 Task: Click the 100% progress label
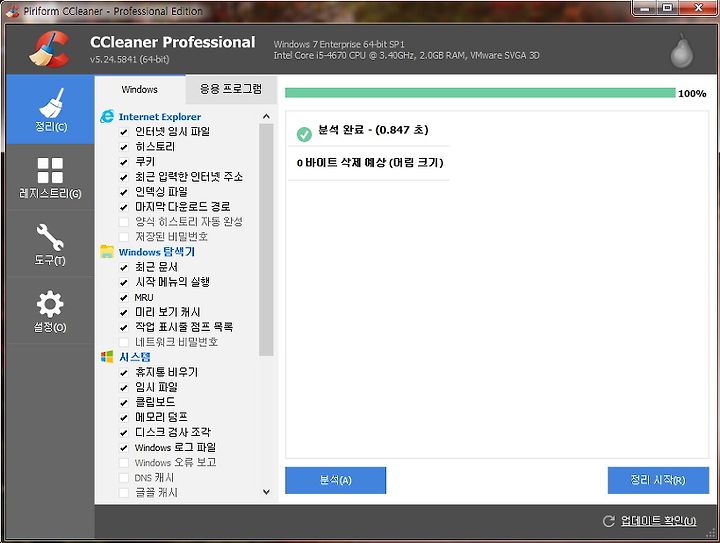pos(692,94)
